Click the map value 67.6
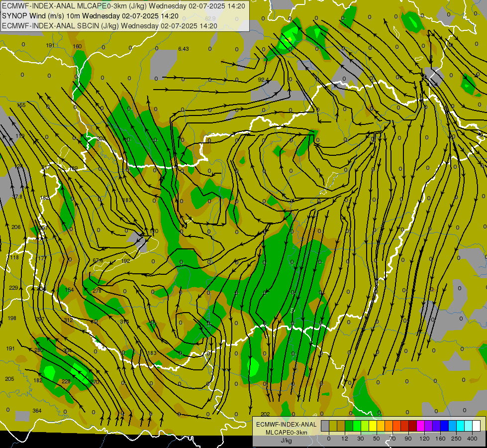The height and width of the screenshot is (448, 487). pyautogui.click(x=98, y=260)
